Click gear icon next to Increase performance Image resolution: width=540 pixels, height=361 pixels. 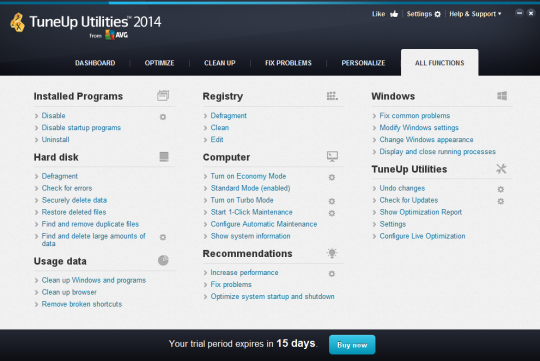pyautogui.click(x=332, y=274)
